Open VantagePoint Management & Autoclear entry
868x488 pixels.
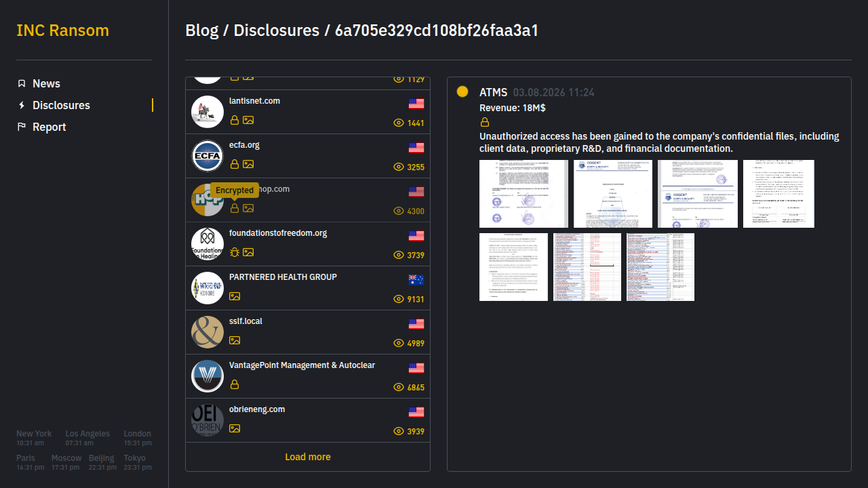pos(308,376)
